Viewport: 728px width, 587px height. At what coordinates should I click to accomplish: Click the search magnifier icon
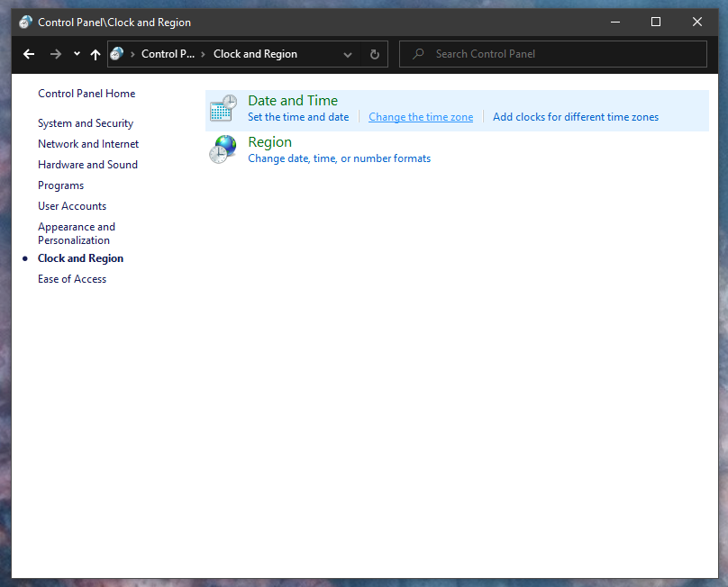417,54
